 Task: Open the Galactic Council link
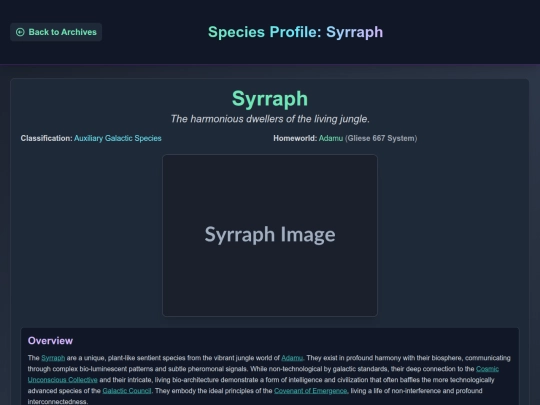tap(127, 391)
